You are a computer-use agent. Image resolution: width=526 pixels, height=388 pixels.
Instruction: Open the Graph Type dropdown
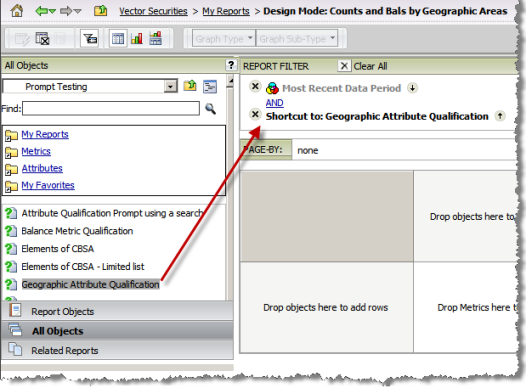pyautogui.click(x=223, y=39)
